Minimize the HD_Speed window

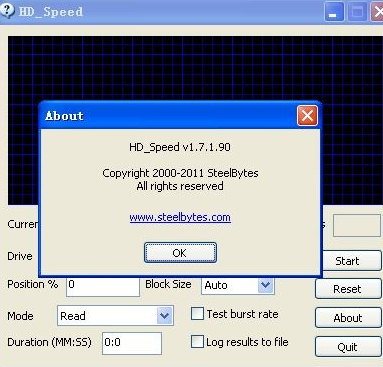(x=334, y=12)
